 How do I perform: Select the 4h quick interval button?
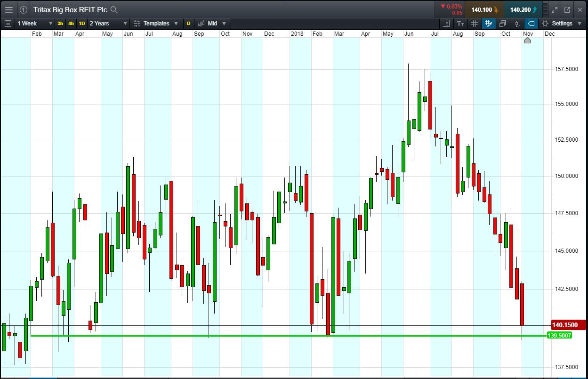click(x=71, y=23)
